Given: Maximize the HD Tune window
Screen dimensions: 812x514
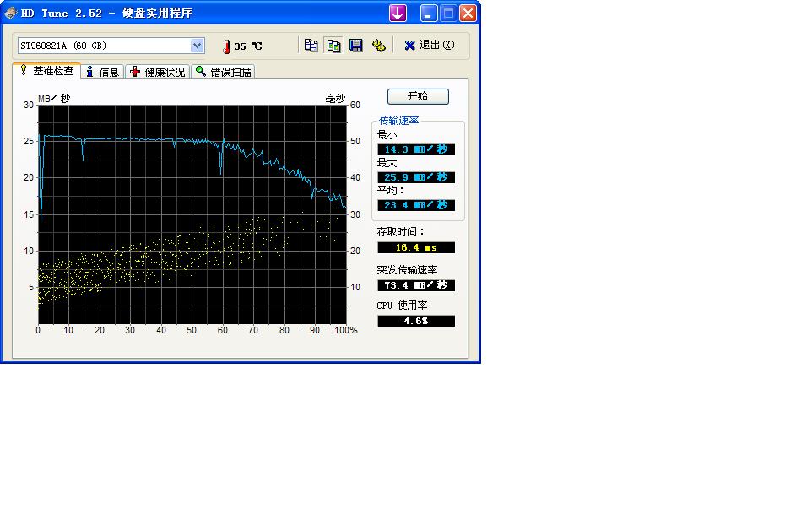Looking at the screenshot, I should click(449, 14).
